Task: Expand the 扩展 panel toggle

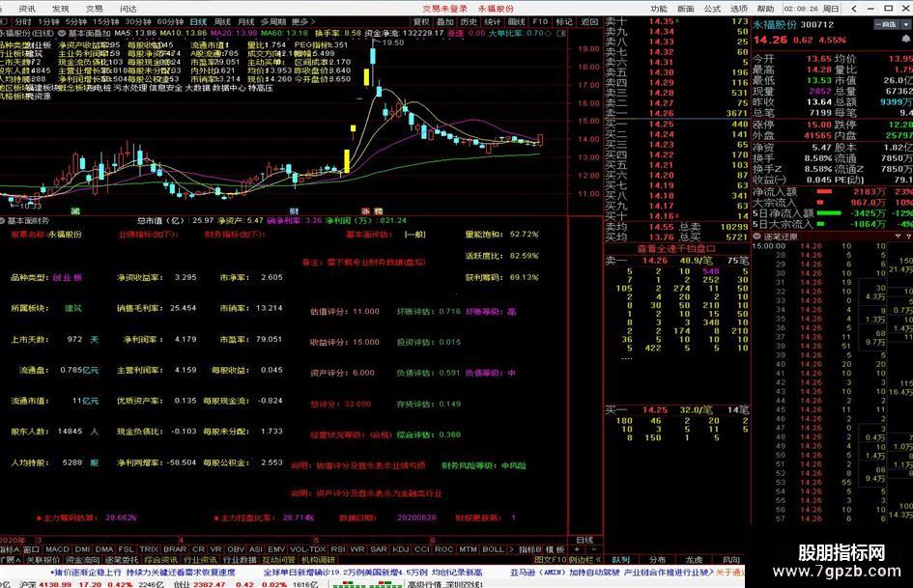Action: tap(11, 559)
